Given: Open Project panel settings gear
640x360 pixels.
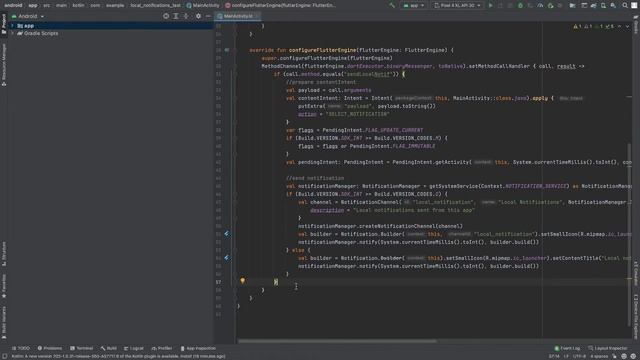Looking at the screenshot, I should (198, 16).
